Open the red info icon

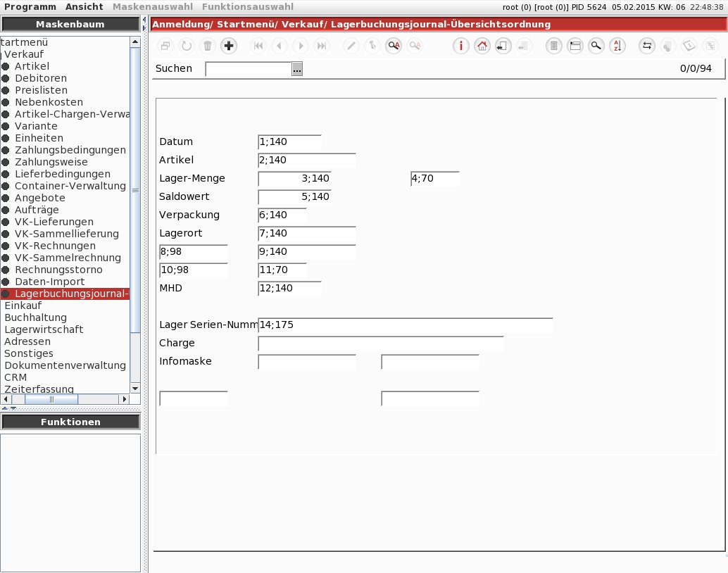[460, 46]
